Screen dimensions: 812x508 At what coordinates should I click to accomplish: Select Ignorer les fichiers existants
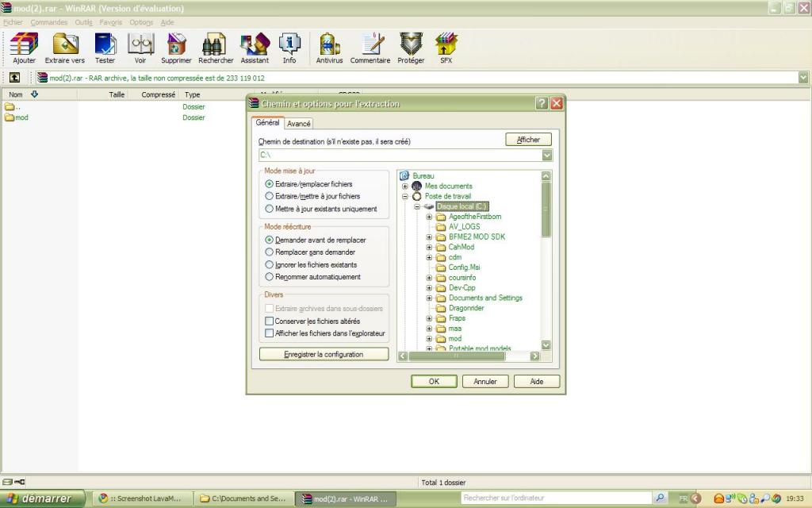[x=269, y=265]
